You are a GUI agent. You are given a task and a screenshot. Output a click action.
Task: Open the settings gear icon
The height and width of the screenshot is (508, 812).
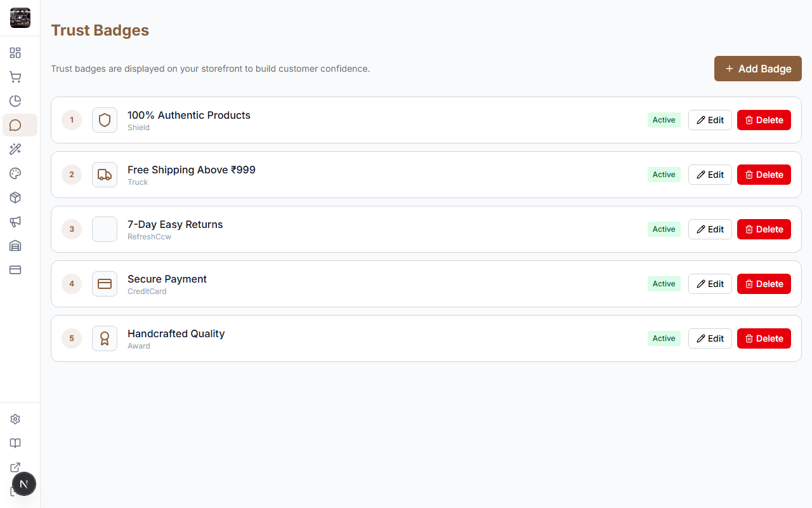15,419
